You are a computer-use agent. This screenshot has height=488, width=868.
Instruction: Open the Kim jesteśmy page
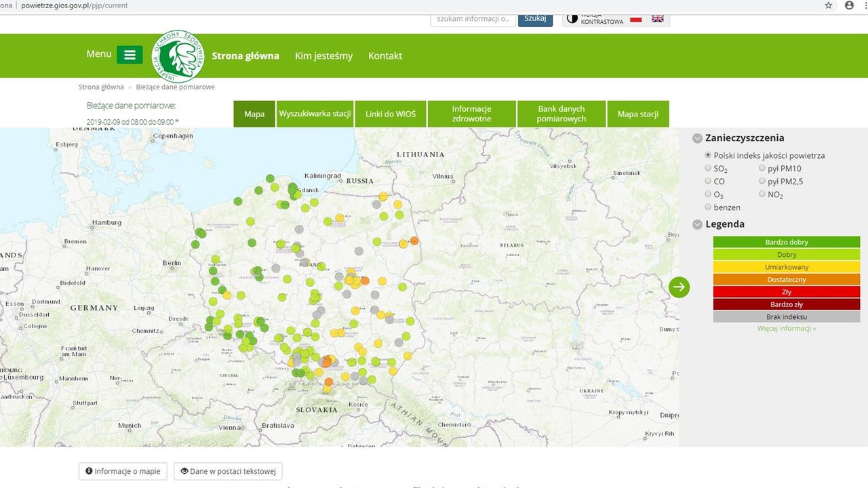[x=323, y=56]
